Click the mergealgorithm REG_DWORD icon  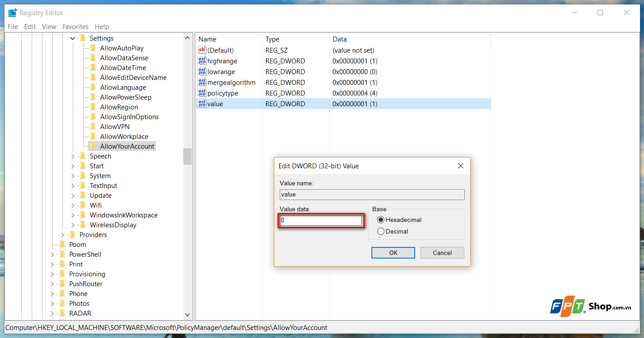point(202,82)
